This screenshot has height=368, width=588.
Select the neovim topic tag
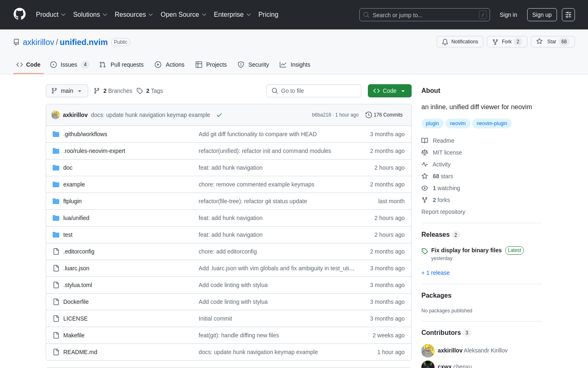click(458, 123)
